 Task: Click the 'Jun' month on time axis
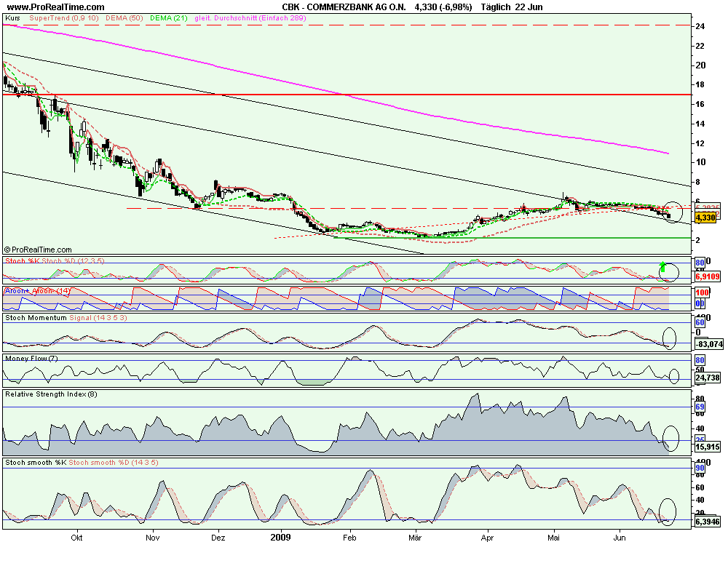(620, 538)
